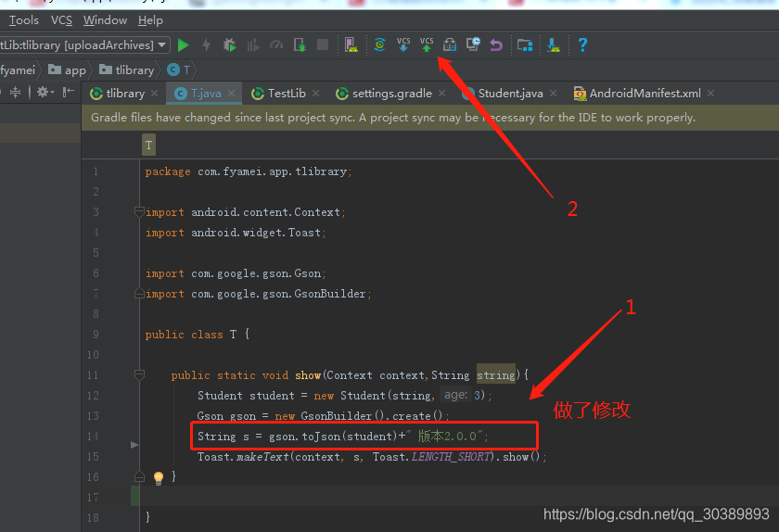779x532 pixels.
Task: Open the AVD Manager icon
Action: (x=351, y=45)
